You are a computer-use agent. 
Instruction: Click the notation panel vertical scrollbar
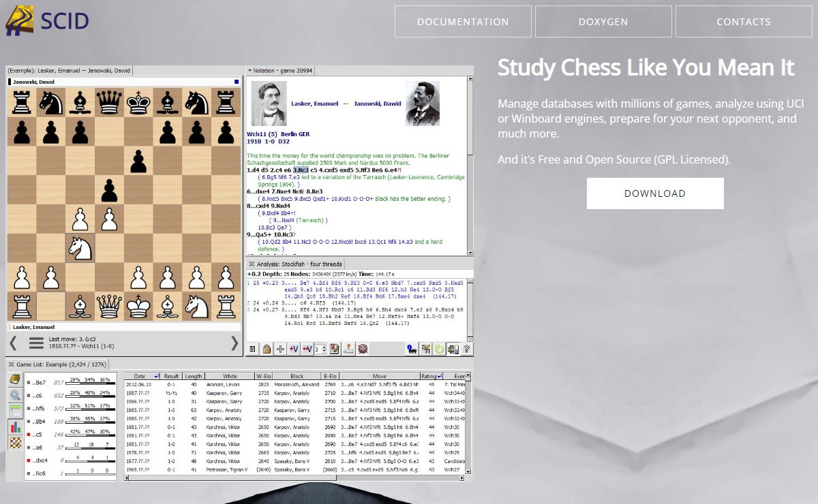click(x=470, y=165)
